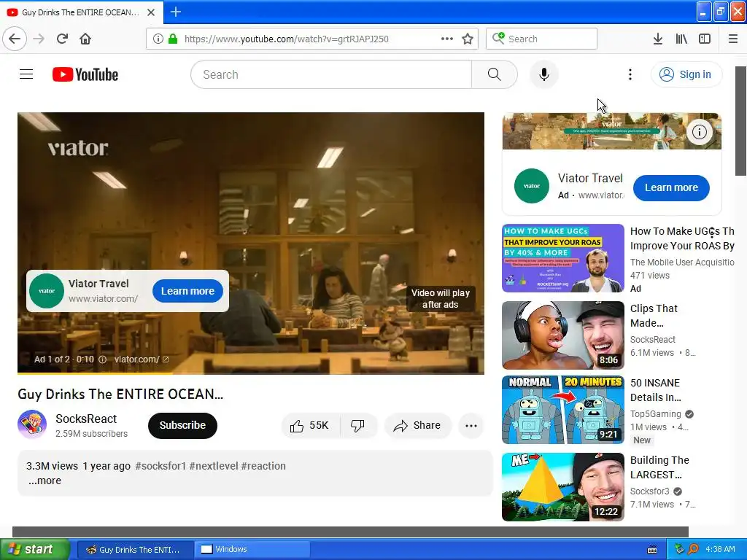Reload the page with the refresh icon
Image resolution: width=747 pixels, height=560 pixels.
pos(63,39)
